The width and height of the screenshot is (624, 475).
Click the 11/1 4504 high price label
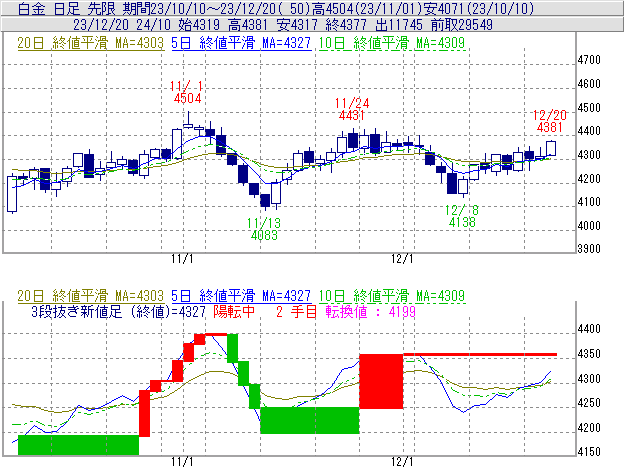coord(187,92)
